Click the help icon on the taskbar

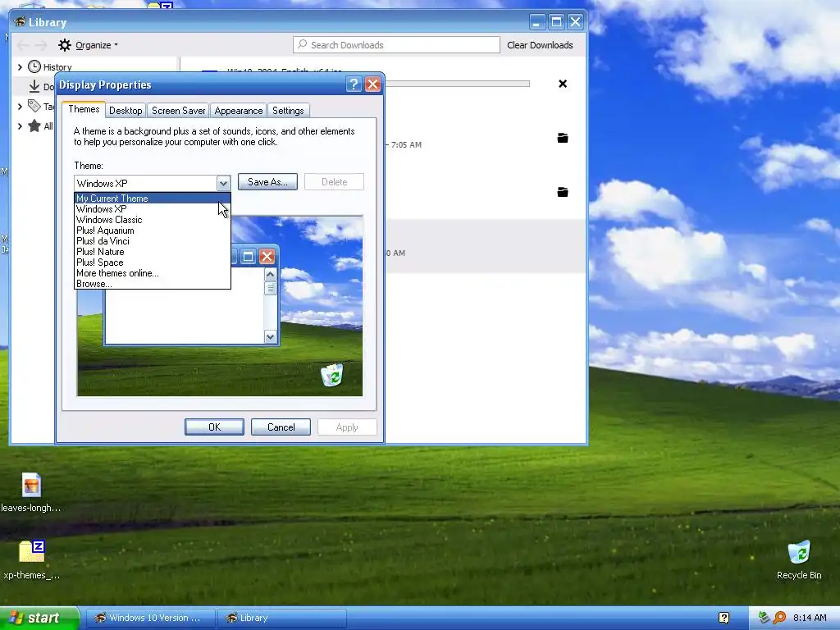click(x=724, y=618)
